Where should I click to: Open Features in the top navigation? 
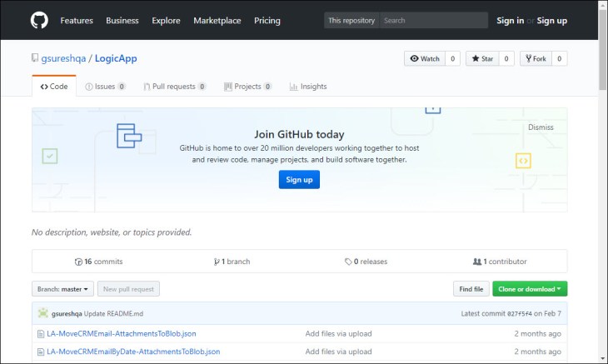77,21
